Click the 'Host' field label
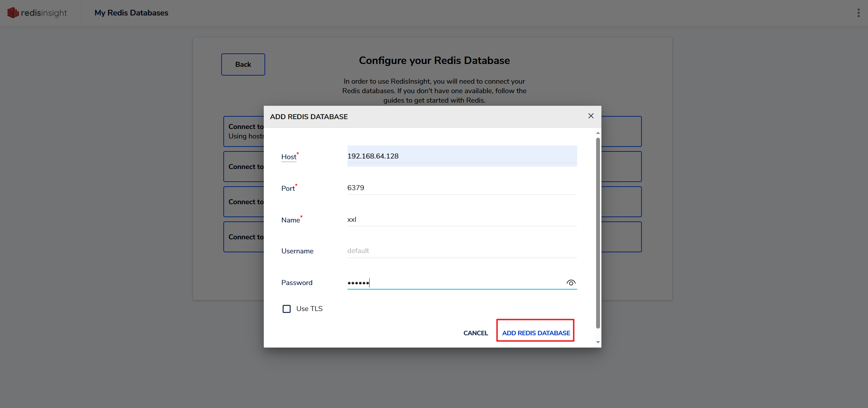868x408 pixels. [x=289, y=157]
